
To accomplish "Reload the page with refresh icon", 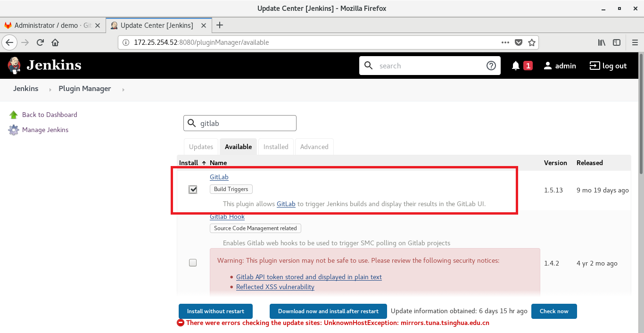I will [41, 42].
